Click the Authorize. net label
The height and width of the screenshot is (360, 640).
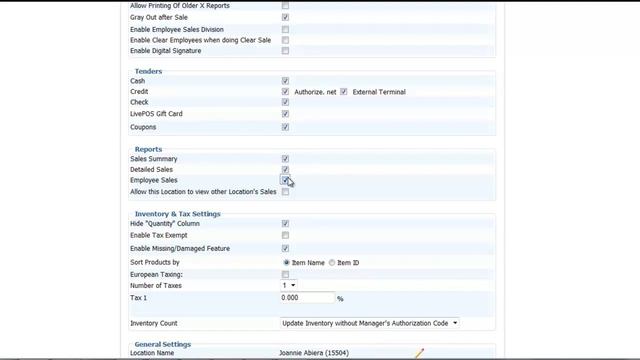tap(315, 92)
